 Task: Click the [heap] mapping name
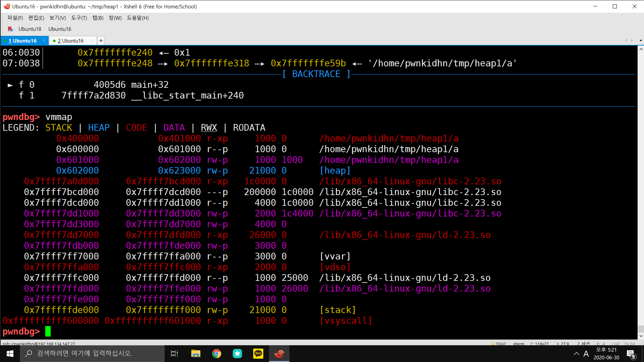335,171
